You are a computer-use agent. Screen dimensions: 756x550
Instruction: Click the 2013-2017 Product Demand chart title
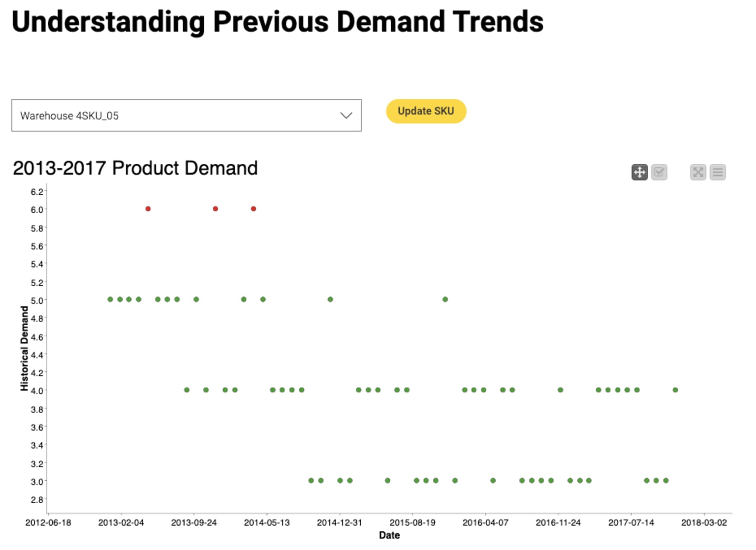point(135,168)
